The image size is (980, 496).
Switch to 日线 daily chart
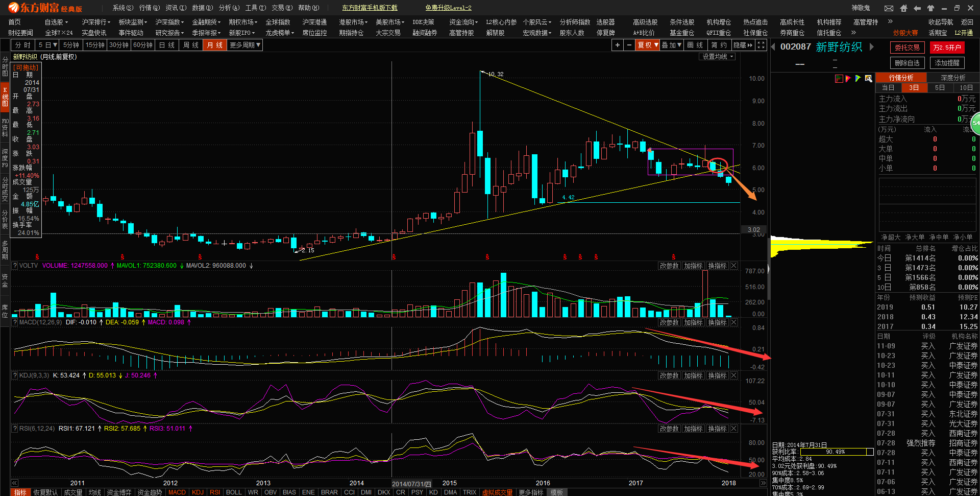[x=166, y=45]
